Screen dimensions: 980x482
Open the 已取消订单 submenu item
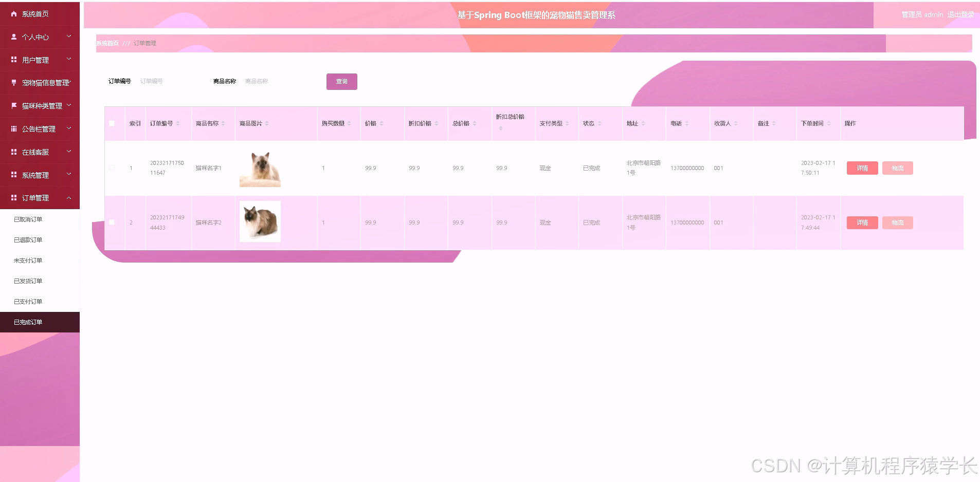[x=40, y=219]
